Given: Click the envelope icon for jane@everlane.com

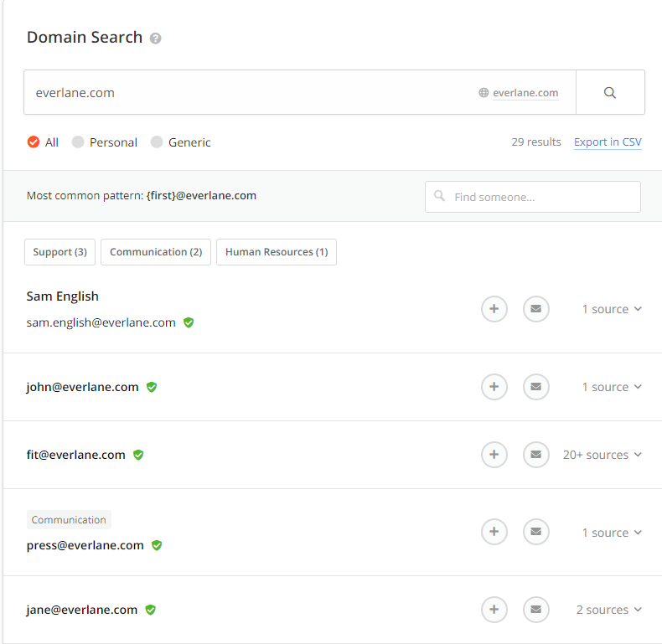Looking at the screenshot, I should 535,610.
